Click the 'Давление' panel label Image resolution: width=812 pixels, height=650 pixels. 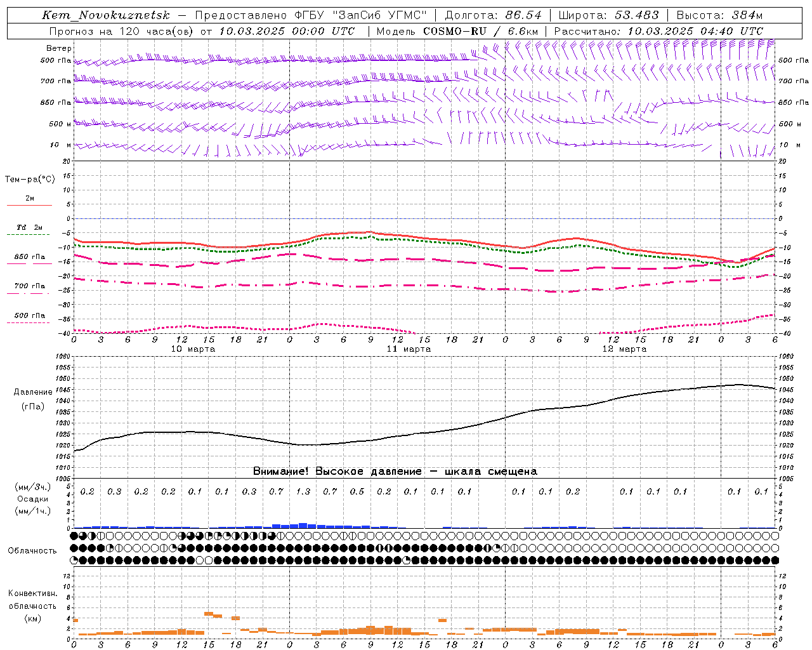[x=33, y=392]
